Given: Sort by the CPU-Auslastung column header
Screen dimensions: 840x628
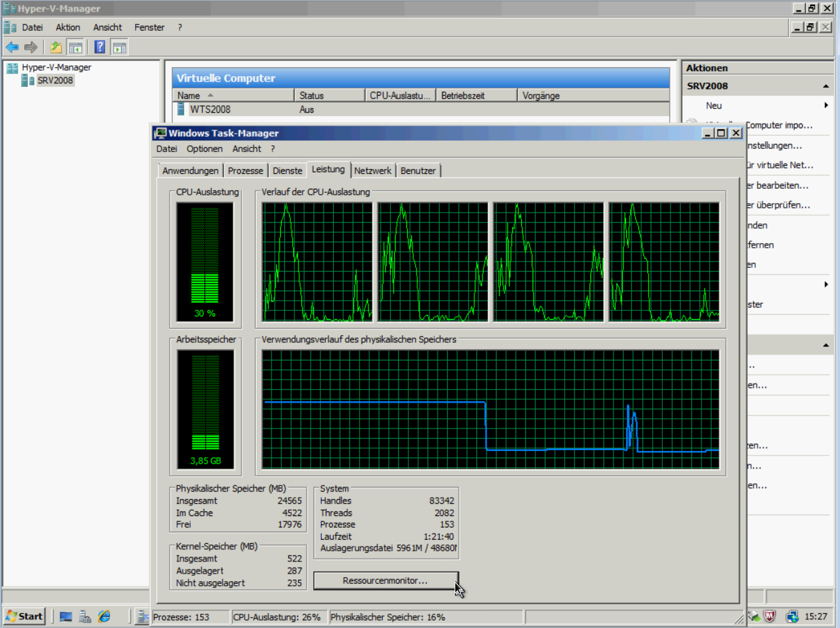Looking at the screenshot, I should click(x=400, y=96).
